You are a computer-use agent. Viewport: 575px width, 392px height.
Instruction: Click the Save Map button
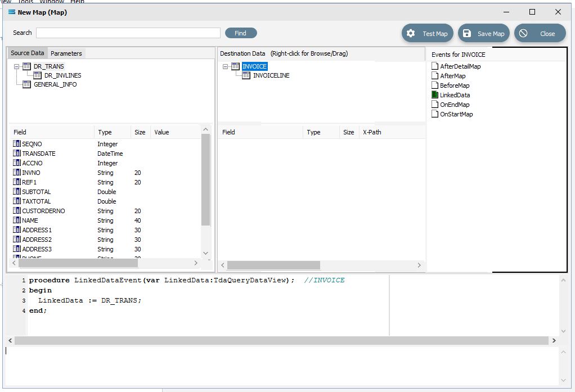[484, 33]
